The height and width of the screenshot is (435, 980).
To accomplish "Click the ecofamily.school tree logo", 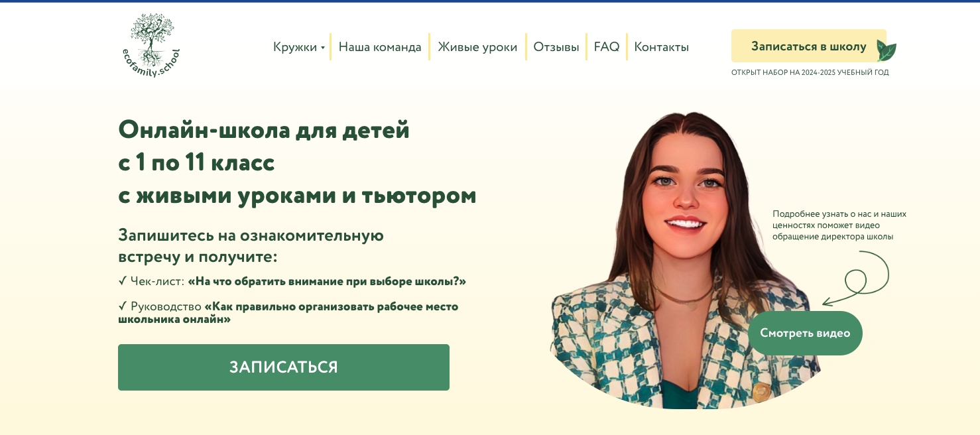I will (151, 45).
